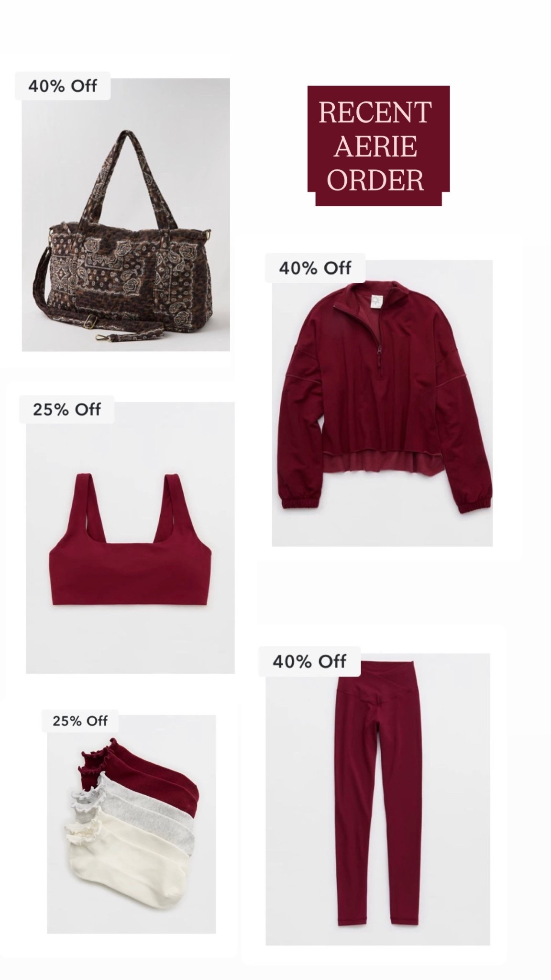Tap the 40% Off tag on sweatshirt
551x980 pixels.
pos(315,268)
